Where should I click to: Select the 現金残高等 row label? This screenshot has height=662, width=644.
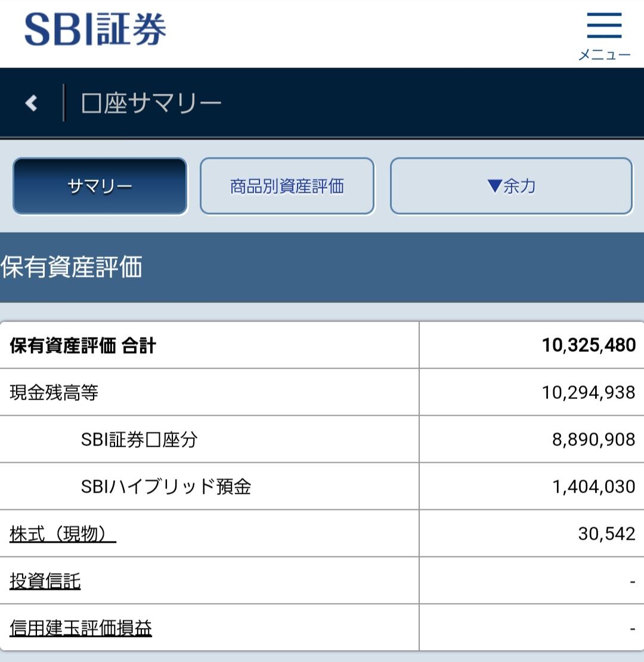(x=54, y=392)
